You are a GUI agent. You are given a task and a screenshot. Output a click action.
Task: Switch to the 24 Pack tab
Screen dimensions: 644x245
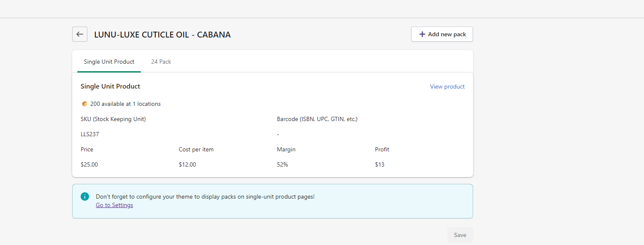tap(161, 62)
